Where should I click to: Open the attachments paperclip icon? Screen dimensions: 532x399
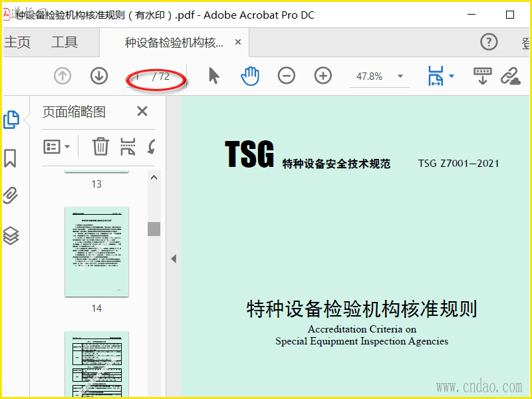click(x=11, y=196)
